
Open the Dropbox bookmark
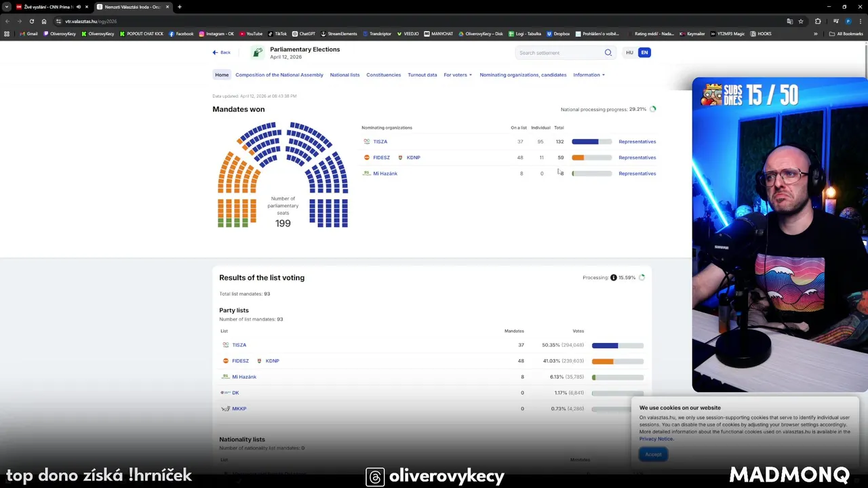coord(558,34)
